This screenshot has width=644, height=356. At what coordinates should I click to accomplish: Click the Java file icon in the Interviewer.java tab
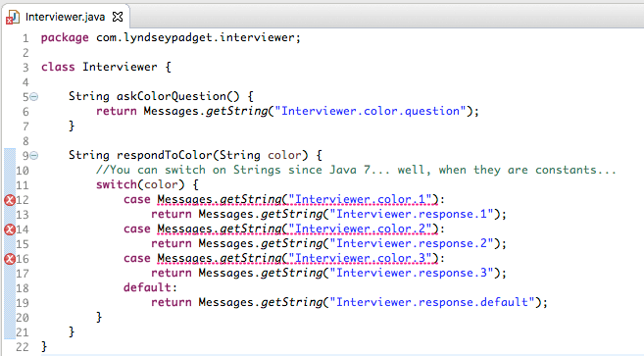[13, 18]
